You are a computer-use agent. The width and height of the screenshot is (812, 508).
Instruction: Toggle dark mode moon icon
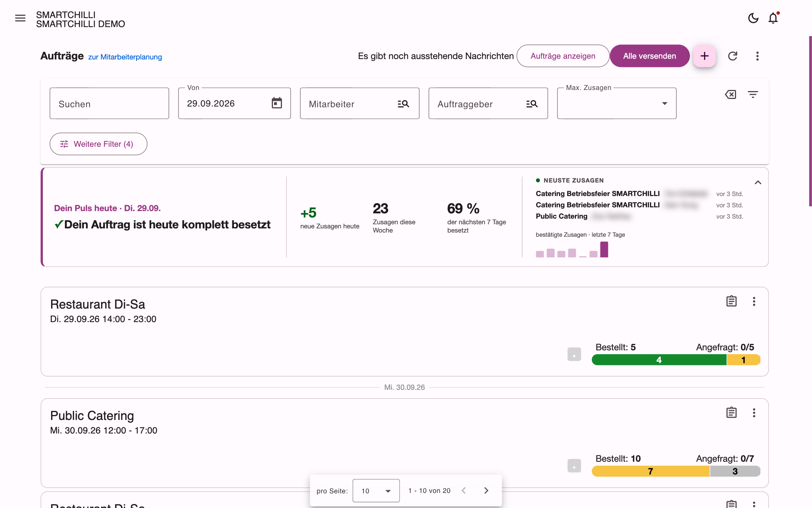753,18
